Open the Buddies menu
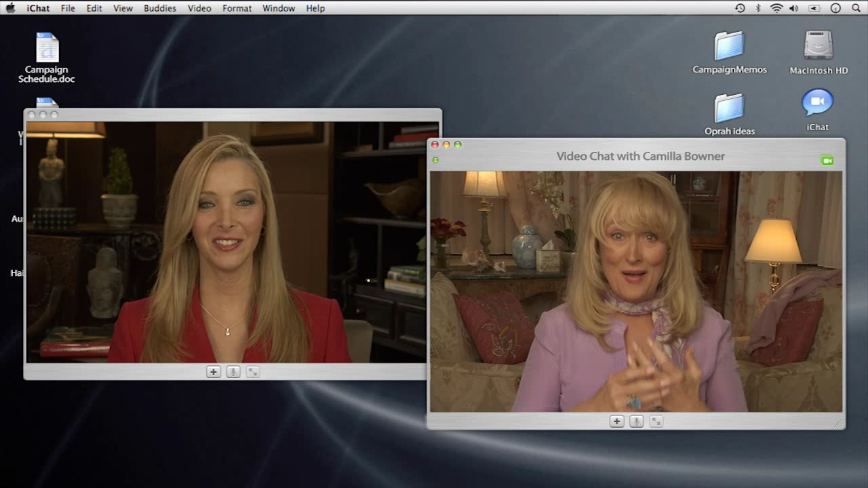 pos(160,8)
